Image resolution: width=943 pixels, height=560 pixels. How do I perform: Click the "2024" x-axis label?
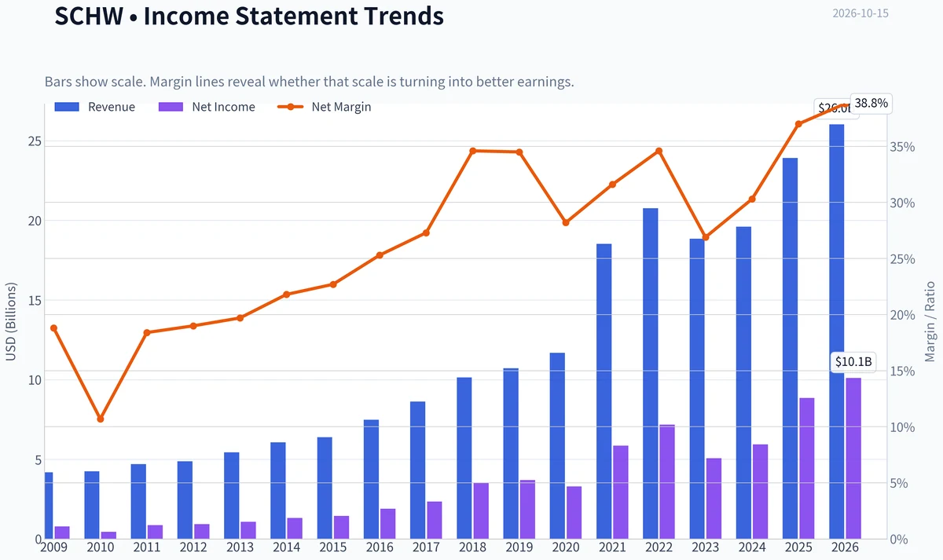pos(752,547)
